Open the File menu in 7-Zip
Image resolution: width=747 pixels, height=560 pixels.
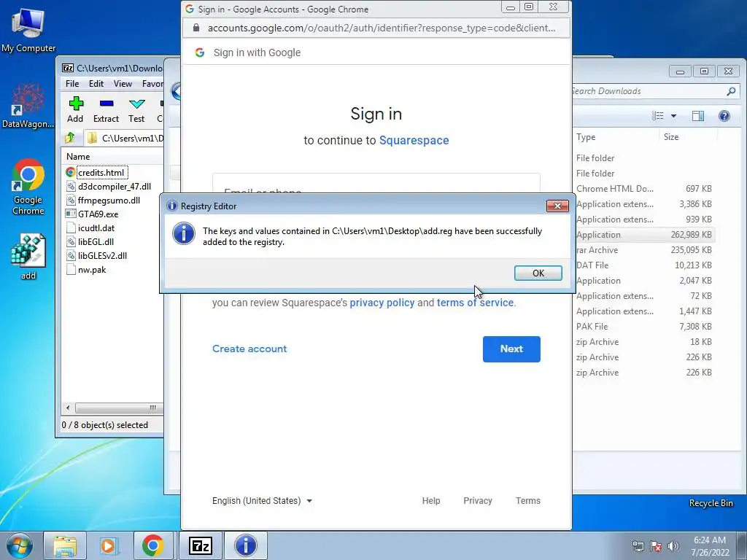click(x=72, y=84)
